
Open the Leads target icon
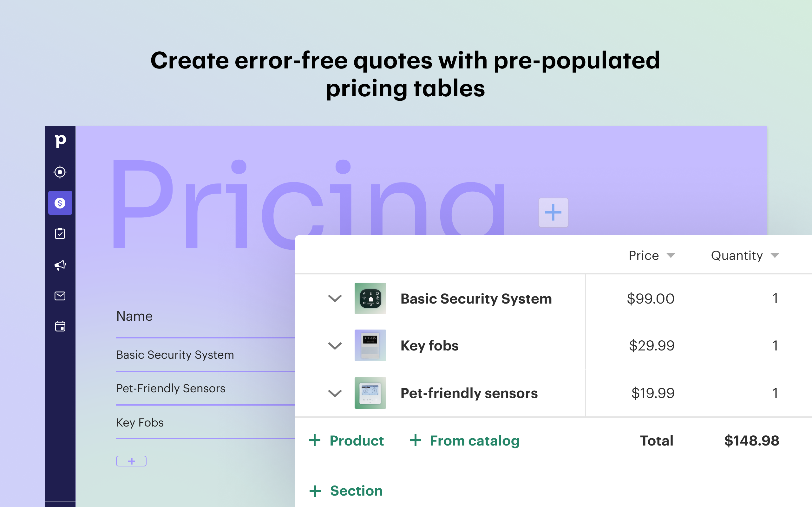[x=60, y=172]
